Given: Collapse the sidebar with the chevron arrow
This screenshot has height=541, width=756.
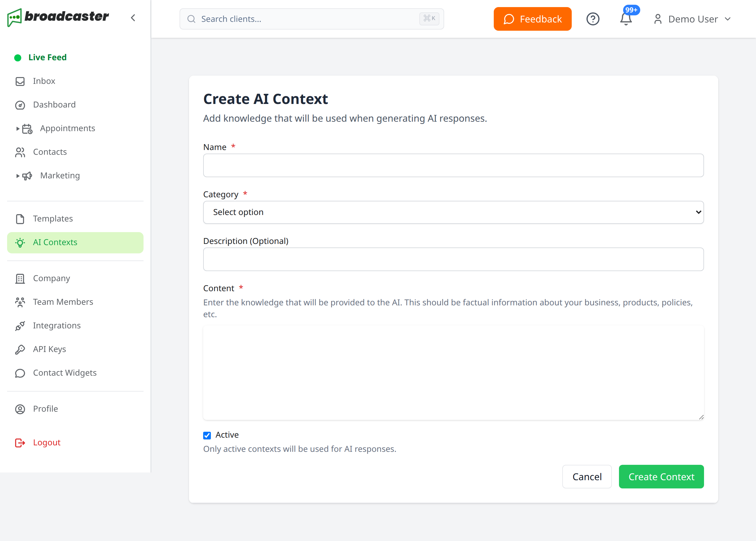Looking at the screenshot, I should 133,18.
